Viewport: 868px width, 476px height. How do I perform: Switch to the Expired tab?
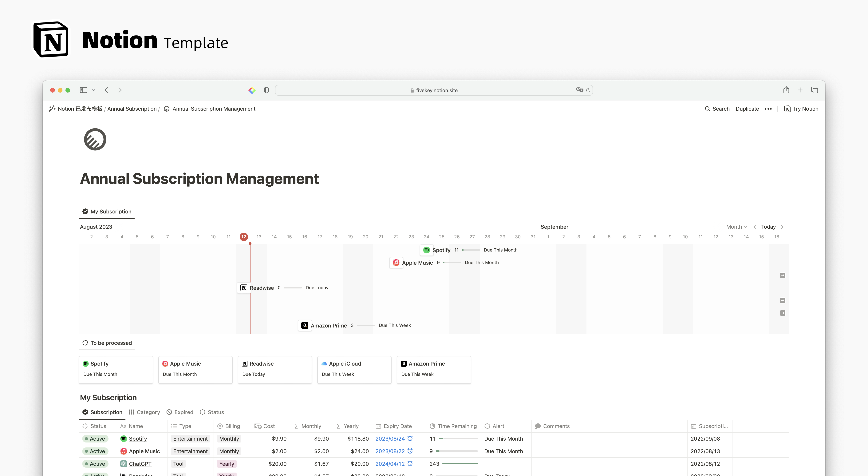[180, 412]
